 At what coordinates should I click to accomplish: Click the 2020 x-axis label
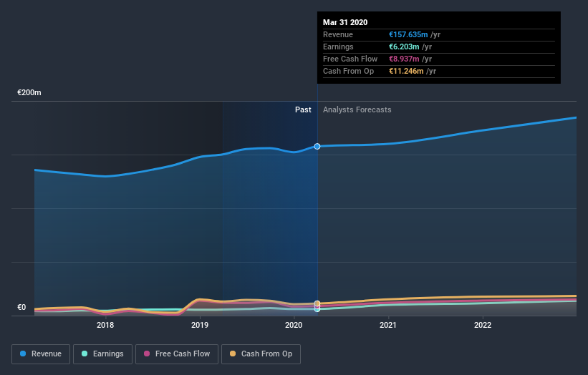[x=294, y=325]
